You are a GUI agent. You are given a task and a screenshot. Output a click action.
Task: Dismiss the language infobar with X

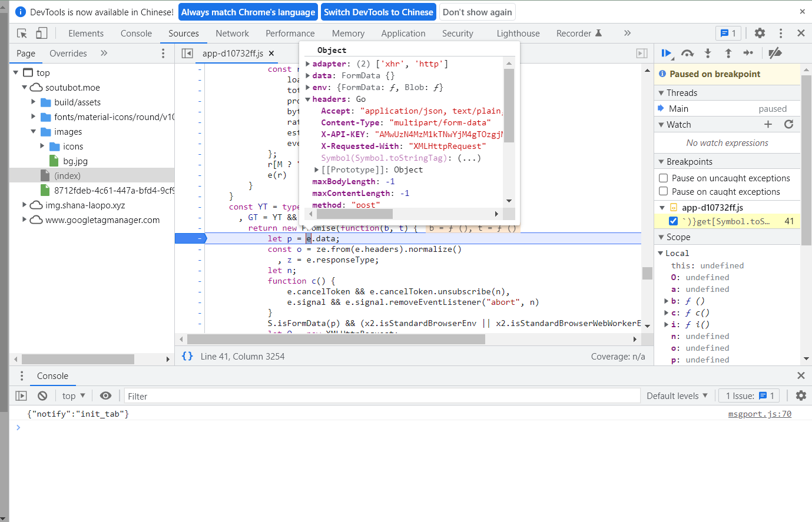click(802, 12)
